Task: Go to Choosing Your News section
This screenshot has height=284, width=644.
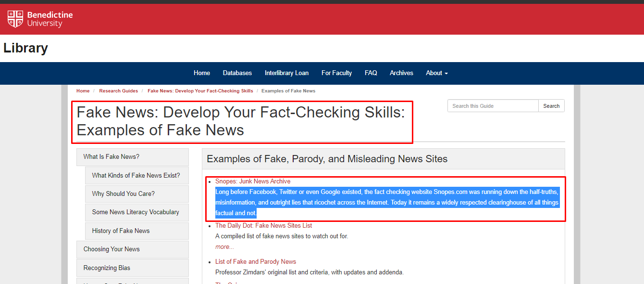Action: coord(133,249)
